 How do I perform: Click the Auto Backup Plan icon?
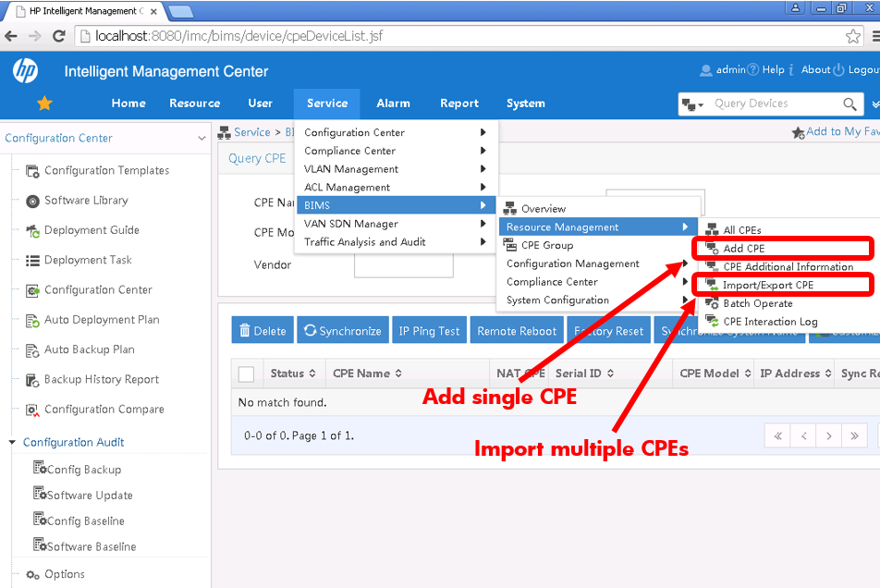[x=32, y=350]
